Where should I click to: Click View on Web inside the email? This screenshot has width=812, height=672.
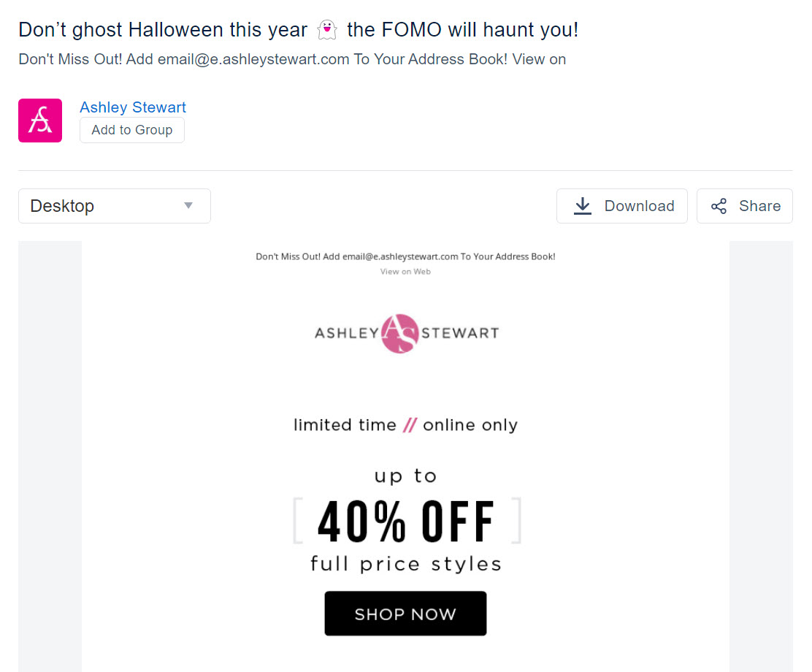coord(405,271)
